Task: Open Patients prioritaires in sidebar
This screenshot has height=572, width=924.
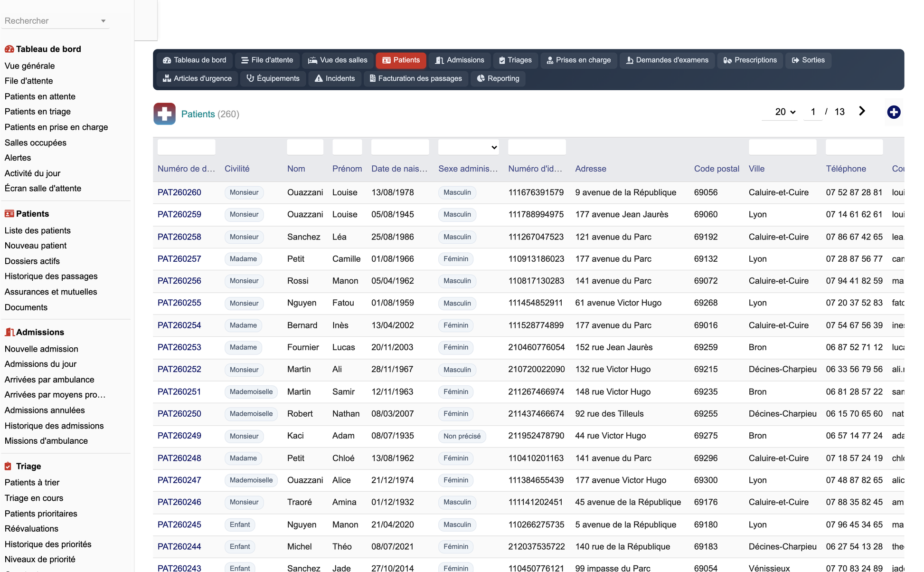Action: click(41, 514)
